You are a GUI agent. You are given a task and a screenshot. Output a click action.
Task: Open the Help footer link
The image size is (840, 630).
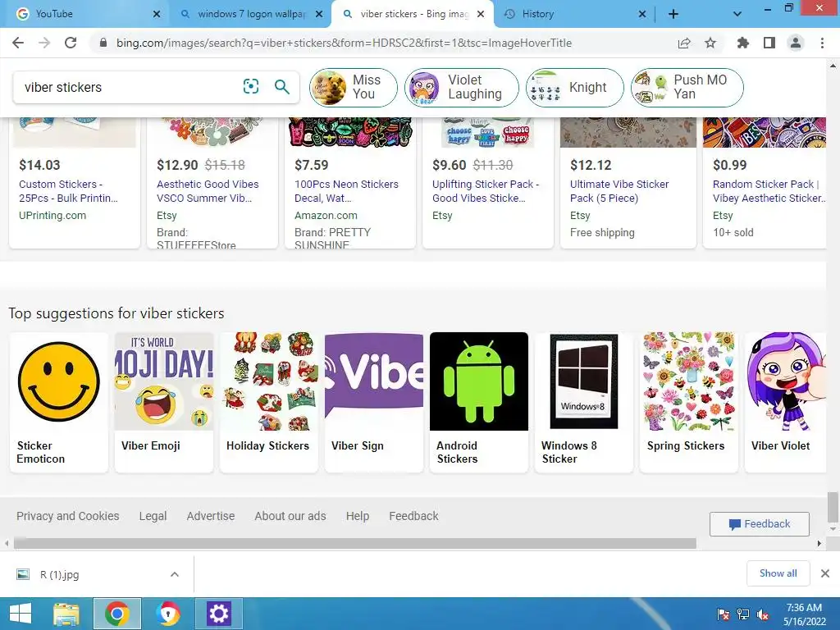358,516
